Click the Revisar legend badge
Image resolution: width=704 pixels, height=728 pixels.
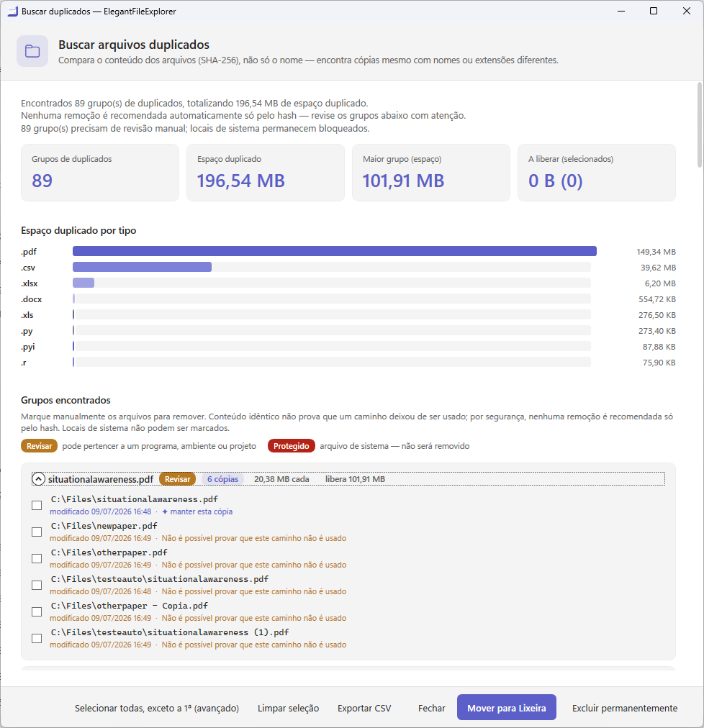pyautogui.click(x=39, y=446)
